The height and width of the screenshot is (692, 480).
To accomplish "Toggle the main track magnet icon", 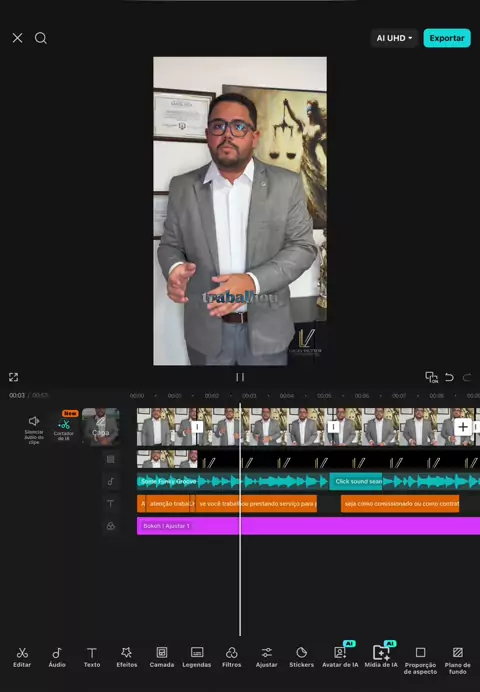I will click(x=431, y=377).
